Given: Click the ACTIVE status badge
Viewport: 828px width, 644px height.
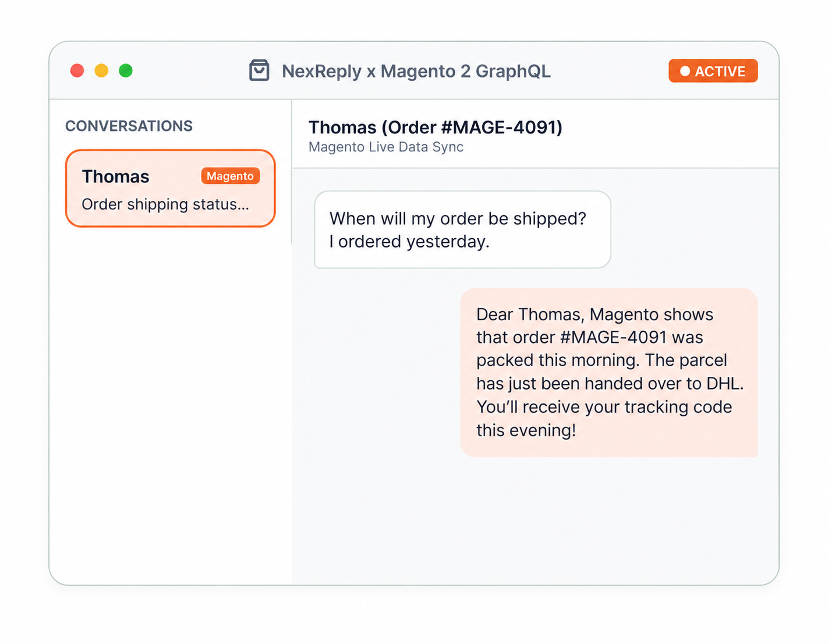Looking at the screenshot, I should (x=713, y=70).
